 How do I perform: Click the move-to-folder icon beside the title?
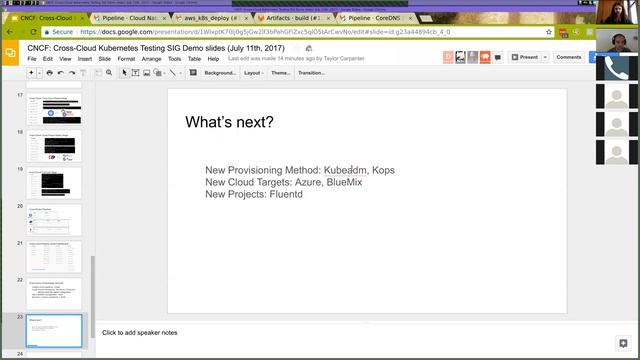pyautogui.click(x=309, y=48)
